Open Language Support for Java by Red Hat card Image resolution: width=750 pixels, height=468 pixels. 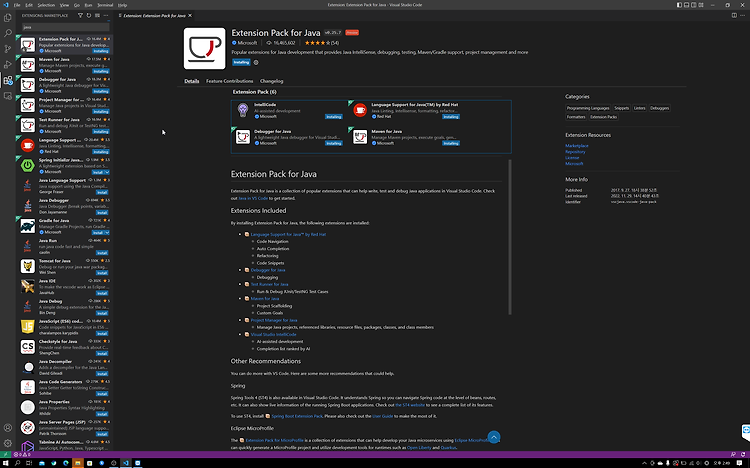point(406,111)
